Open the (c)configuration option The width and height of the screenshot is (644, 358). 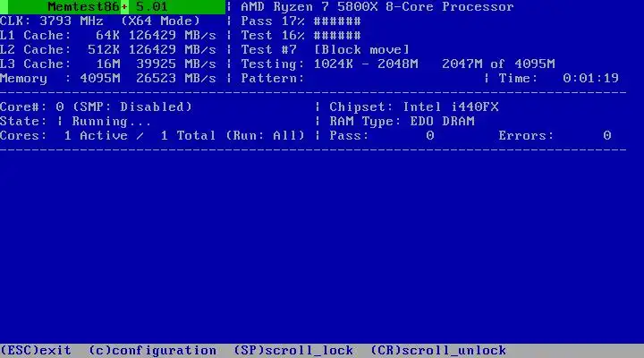tap(152, 351)
